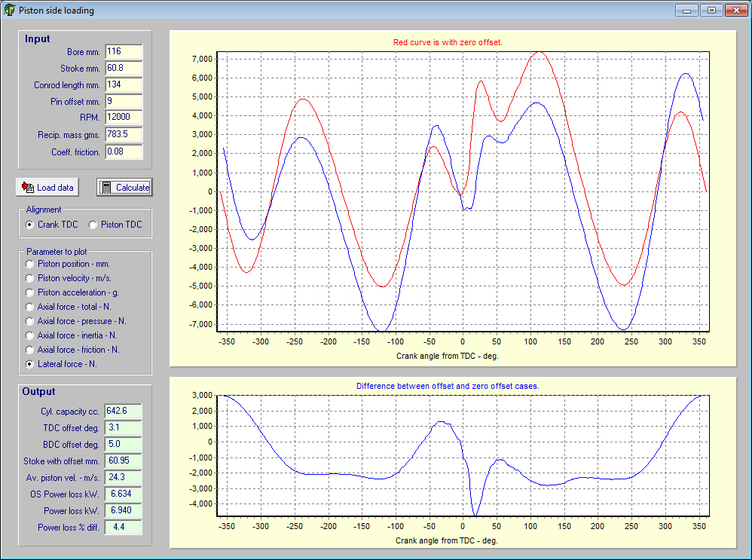The image size is (752, 560).
Task: Select Lateral force - N. option
Action: point(30,364)
